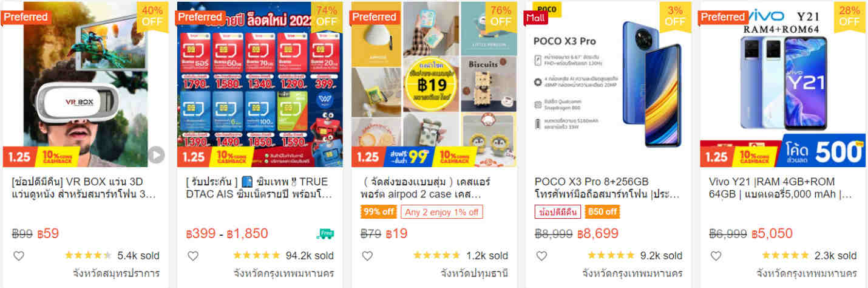The image size is (868, 288).
Task: Click Mall badge on POCO product
Action: click(x=536, y=17)
